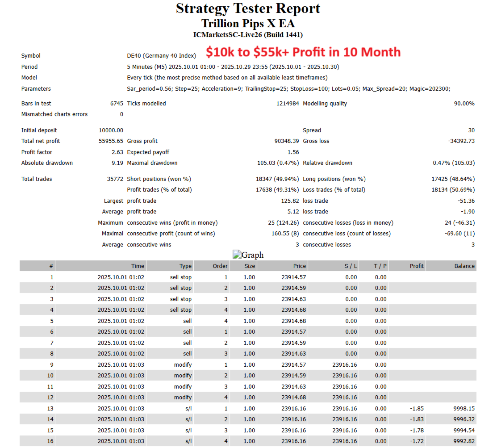This screenshot has width=497, height=448.
Task: Click the Balance column header
Action: click(x=464, y=266)
